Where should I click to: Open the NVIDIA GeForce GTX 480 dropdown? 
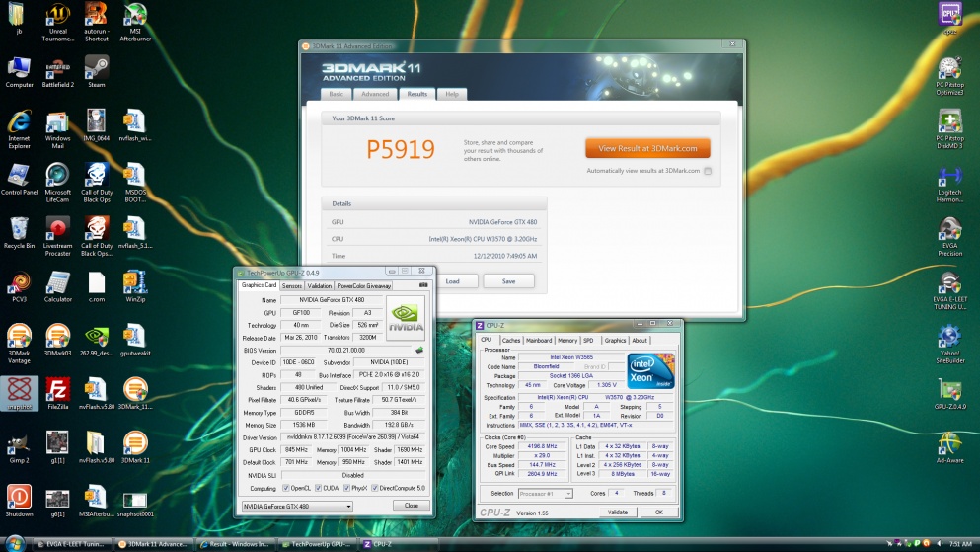pyautogui.click(x=297, y=506)
